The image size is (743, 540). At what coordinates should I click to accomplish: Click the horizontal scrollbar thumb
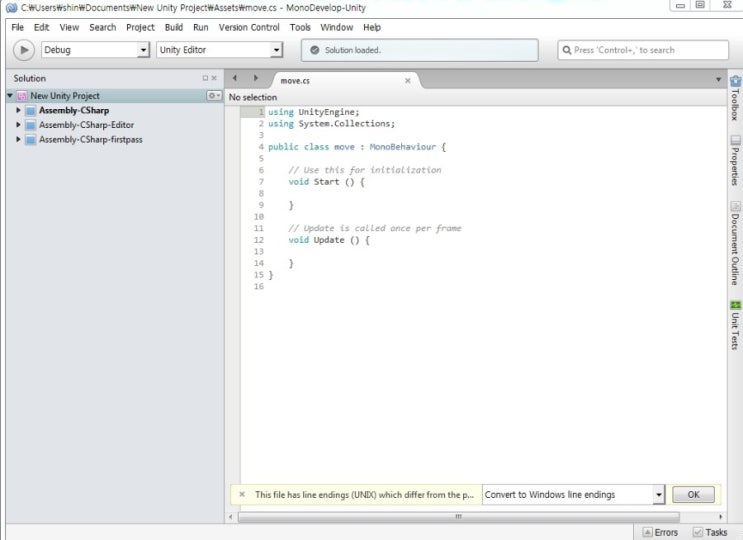pos(458,517)
